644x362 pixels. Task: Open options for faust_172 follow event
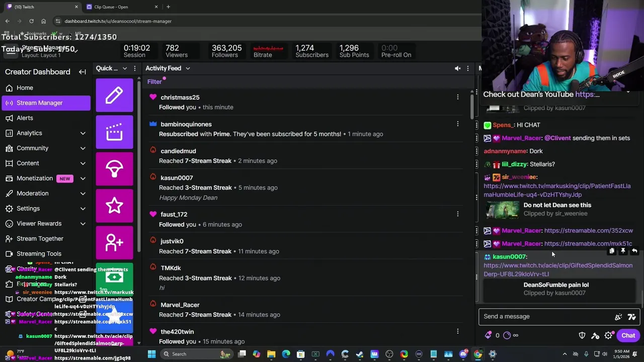[x=458, y=214]
